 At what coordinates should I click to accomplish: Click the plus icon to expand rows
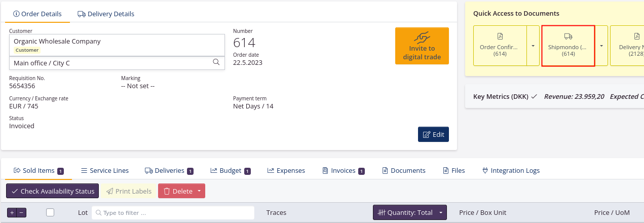[x=12, y=213]
